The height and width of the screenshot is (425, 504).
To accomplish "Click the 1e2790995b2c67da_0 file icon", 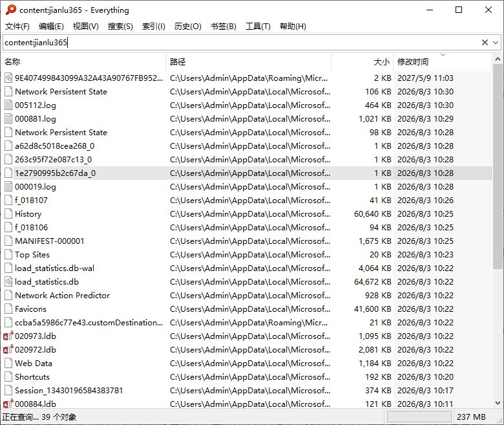I will tap(8, 173).
